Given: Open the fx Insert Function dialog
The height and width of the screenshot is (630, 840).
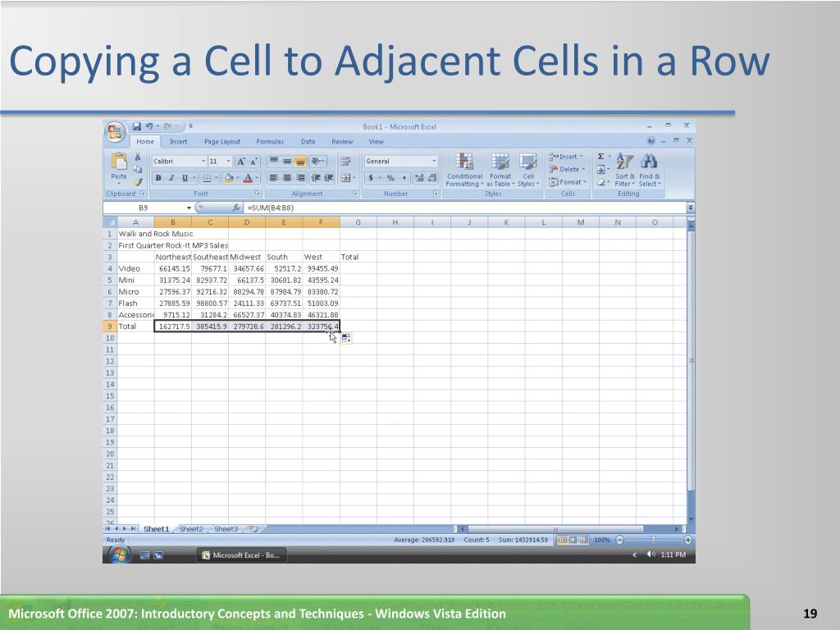Looking at the screenshot, I should tap(236, 208).
